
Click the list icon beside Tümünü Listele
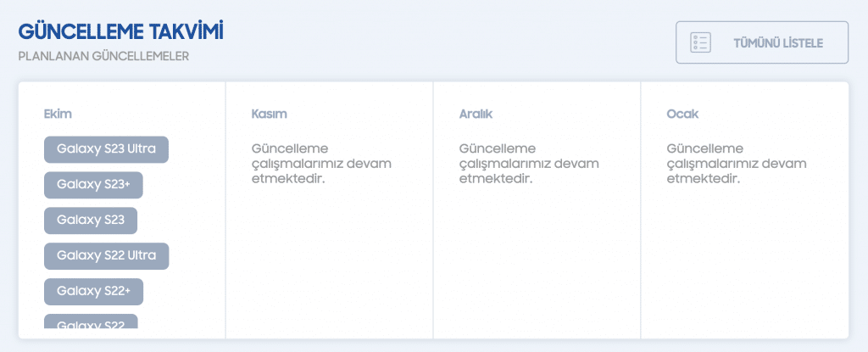[700, 42]
